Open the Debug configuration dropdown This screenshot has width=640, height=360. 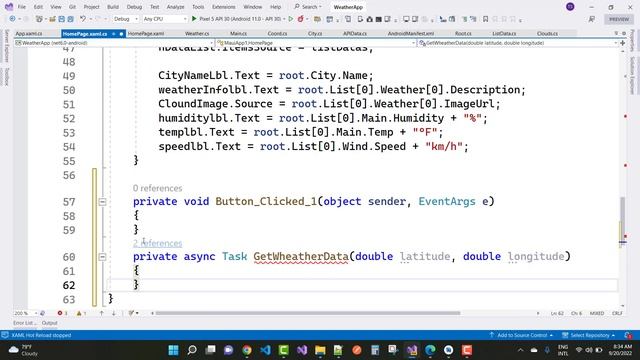coord(126,19)
